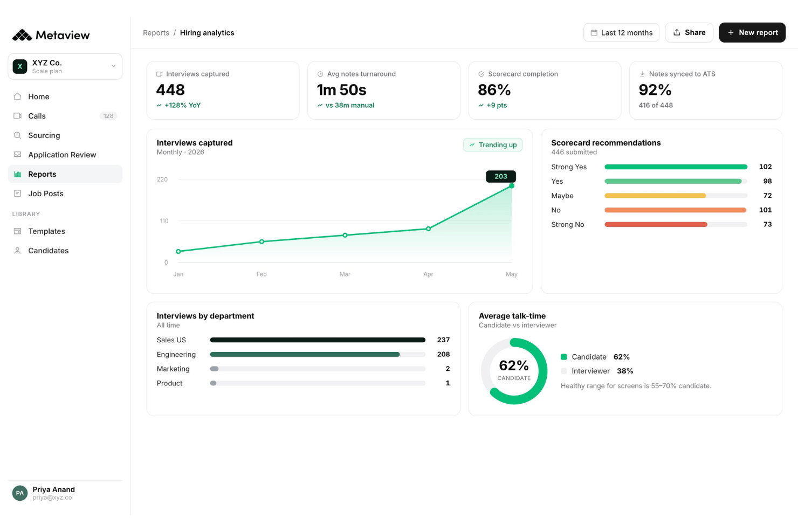Click the Yes recommendation bar
This screenshot has width=798, height=532.
pos(673,181)
